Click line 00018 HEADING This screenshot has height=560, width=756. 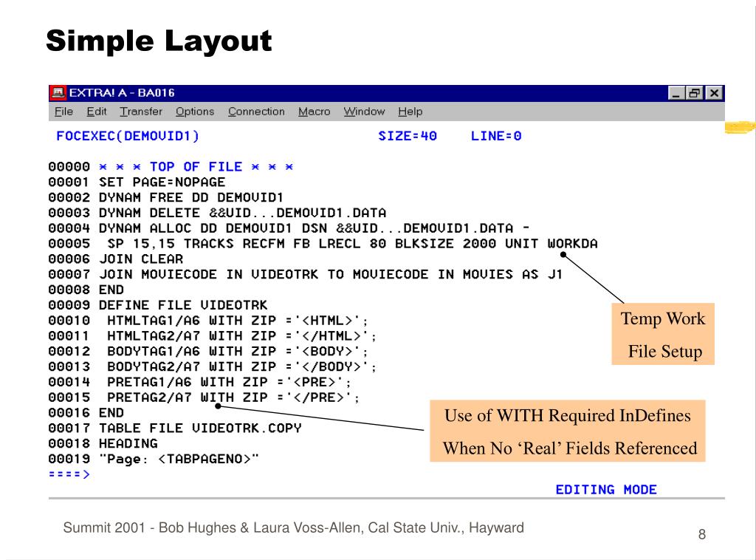pyautogui.click(x=103, y=444)
